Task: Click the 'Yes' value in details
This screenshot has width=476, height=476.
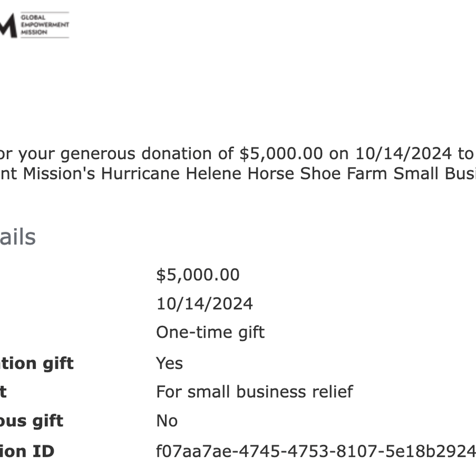Action: (170, 363)
